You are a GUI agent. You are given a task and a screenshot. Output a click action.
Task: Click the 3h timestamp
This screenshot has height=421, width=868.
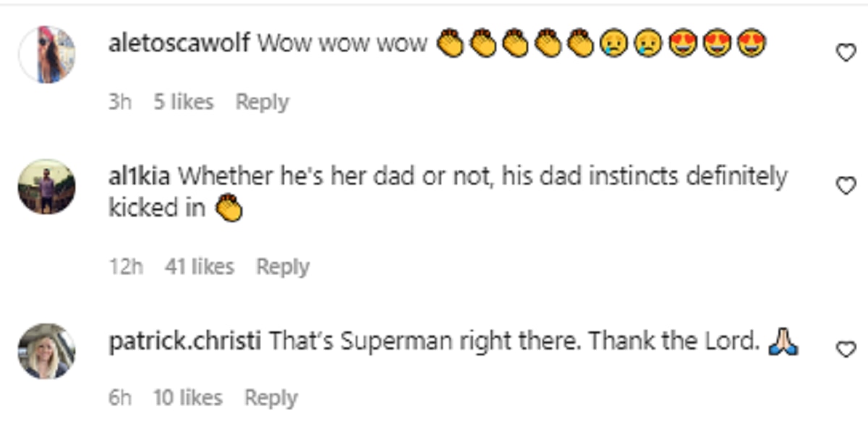click(120, 102)
